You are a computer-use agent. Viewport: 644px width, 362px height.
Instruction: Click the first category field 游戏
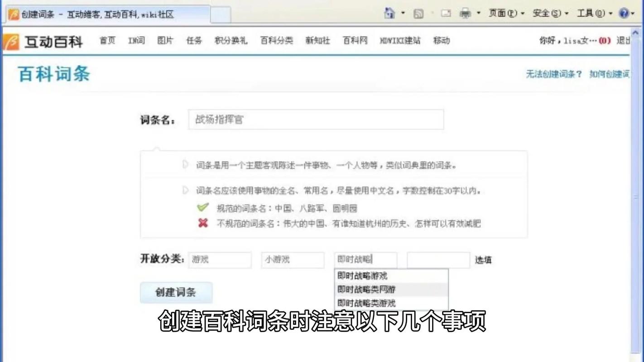[220, 260]
